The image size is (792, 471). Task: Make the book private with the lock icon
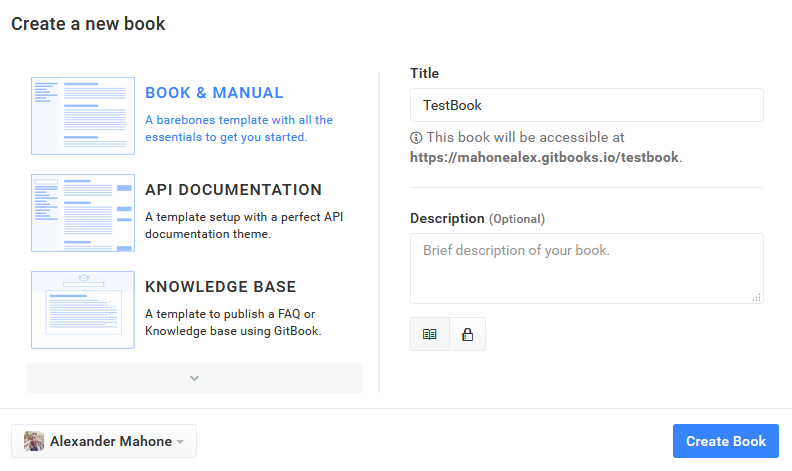click(x=467, y=335)
